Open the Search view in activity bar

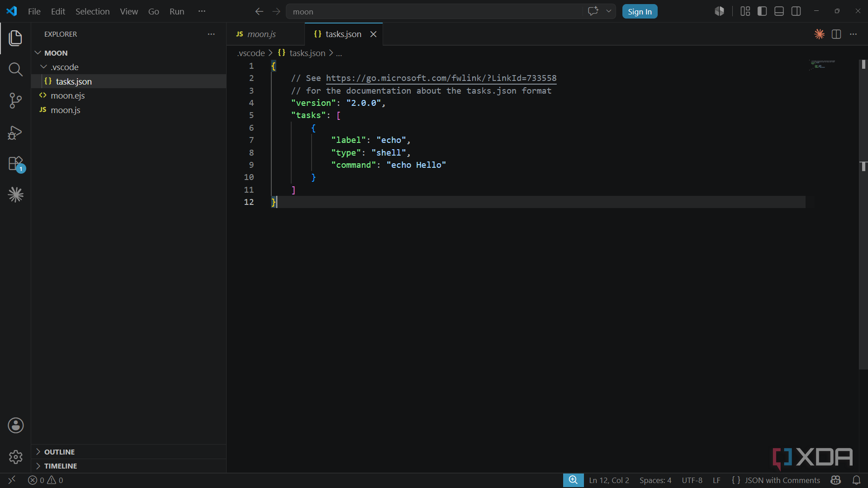click(x=15, y=69)
